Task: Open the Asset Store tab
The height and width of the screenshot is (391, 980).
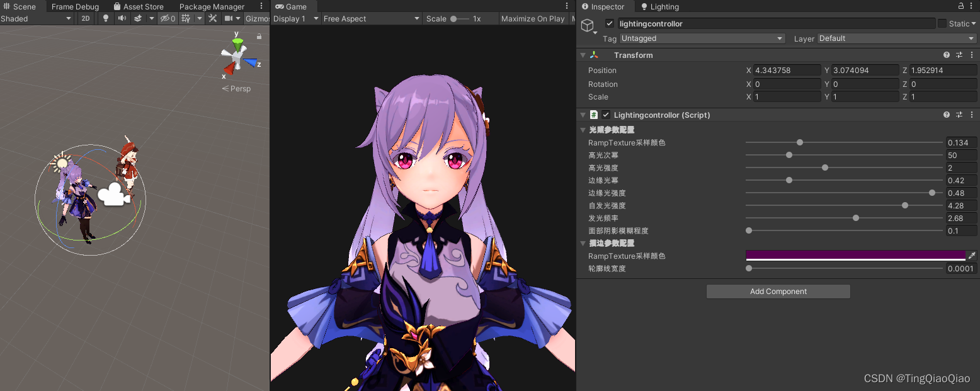Action: 139,6
